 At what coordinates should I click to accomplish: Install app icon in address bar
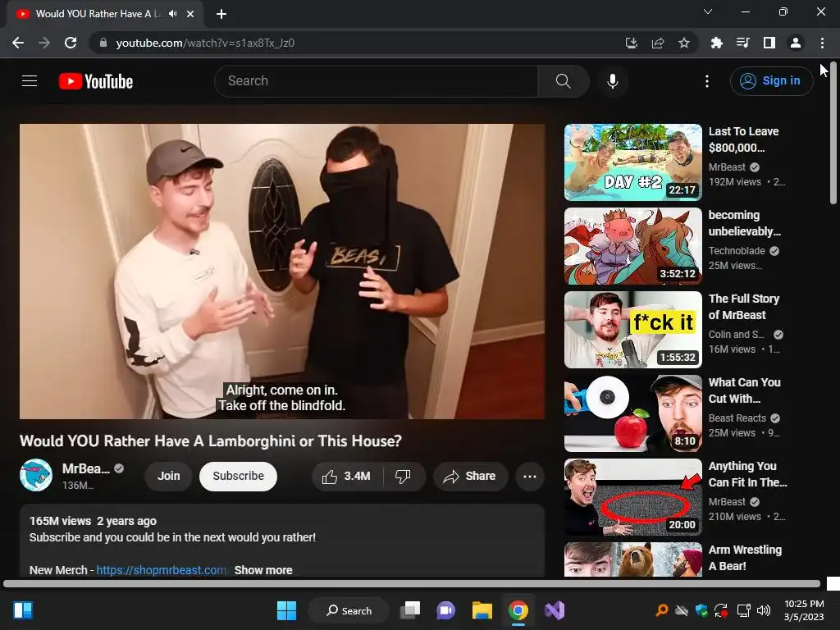[631, 43]
